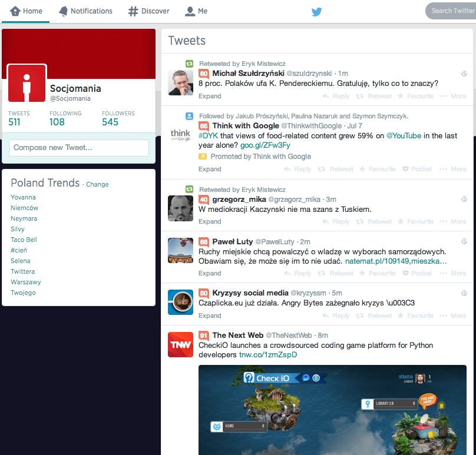The image size is (476, 455).
Task: Expand the Think with Google tweet
Action: (x=210, y=170)
